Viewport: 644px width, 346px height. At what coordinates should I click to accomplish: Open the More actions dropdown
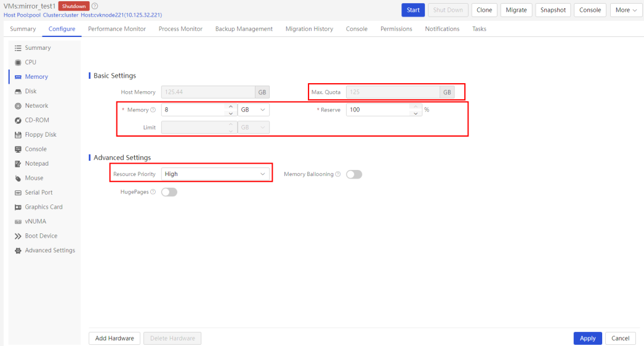(626, 10)
